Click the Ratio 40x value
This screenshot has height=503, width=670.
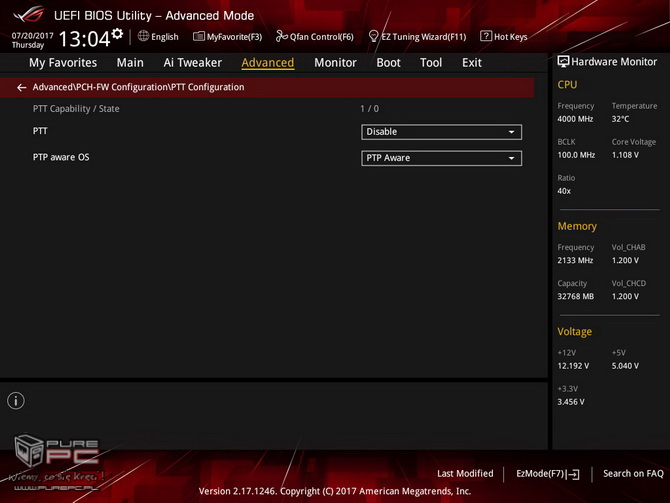[564, 191]
